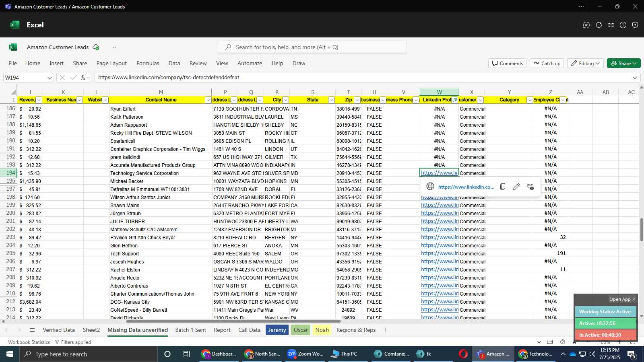644x362 pixels.
Task: Edit the hyperlink with the pencil icon
Action: point(516,187)
